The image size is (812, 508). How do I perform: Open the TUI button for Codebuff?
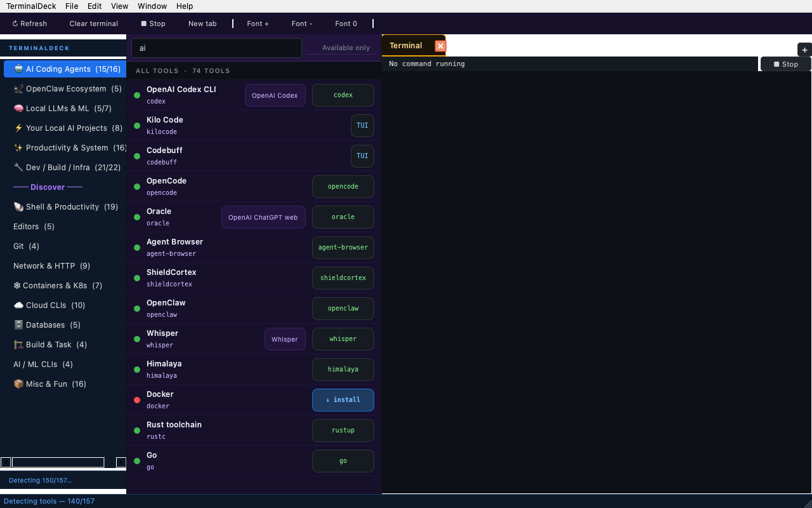click(x=362, y=156)
